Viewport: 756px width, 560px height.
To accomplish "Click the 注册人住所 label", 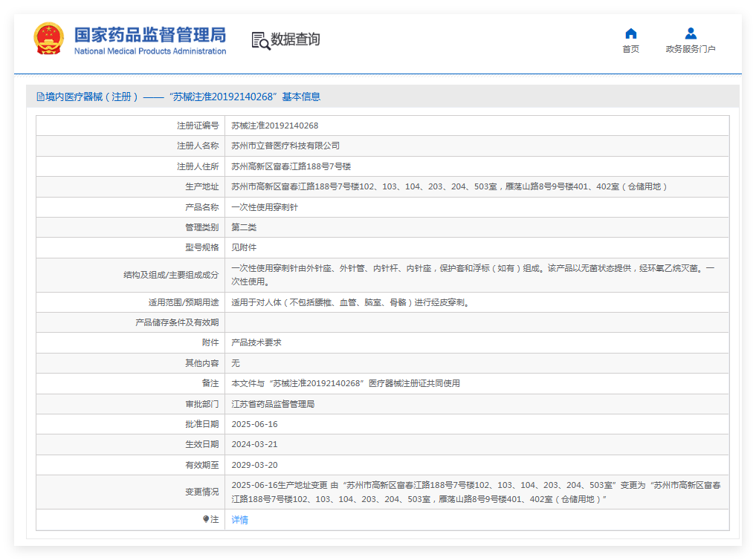I will click(198, 166).
